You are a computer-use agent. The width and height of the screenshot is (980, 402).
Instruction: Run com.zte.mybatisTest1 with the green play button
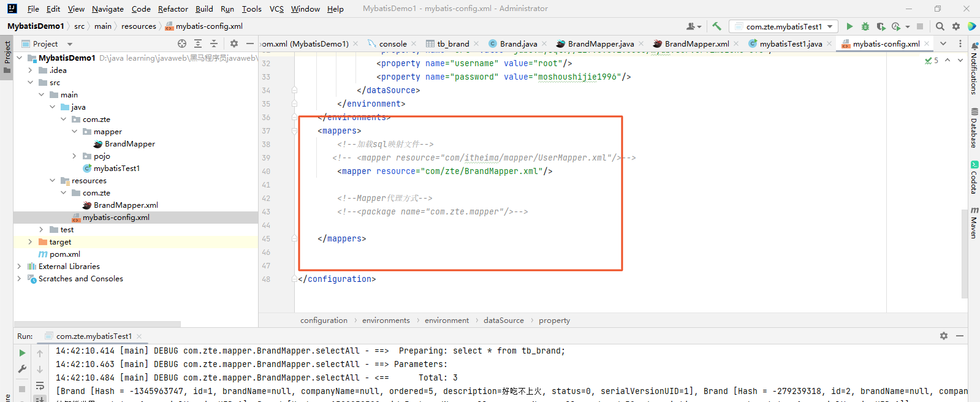tap(849, 26)
